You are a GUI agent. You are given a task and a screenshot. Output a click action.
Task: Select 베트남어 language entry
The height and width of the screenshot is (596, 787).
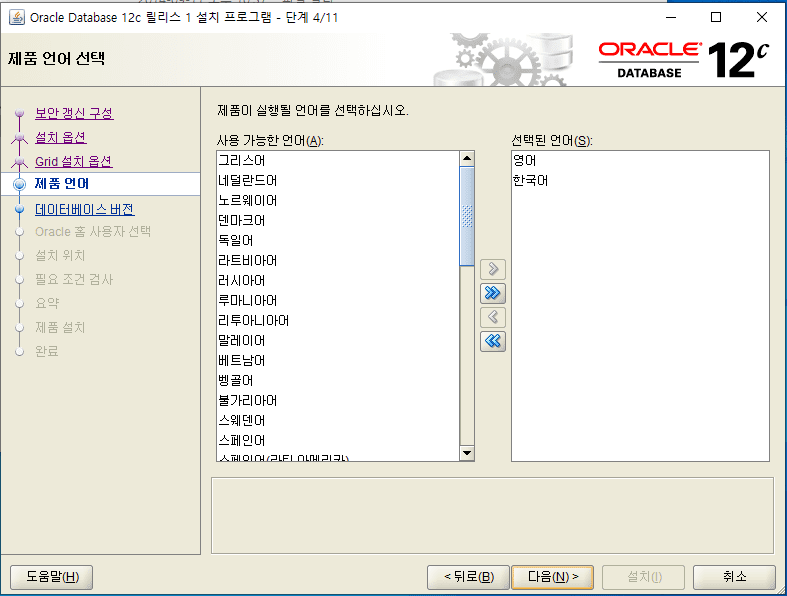[338, 361]
